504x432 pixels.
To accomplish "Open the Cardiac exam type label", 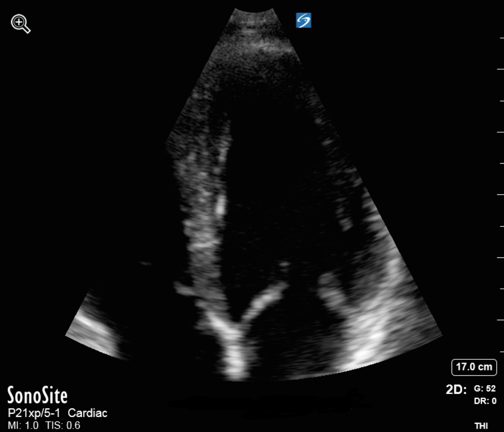I will point(87,413).
